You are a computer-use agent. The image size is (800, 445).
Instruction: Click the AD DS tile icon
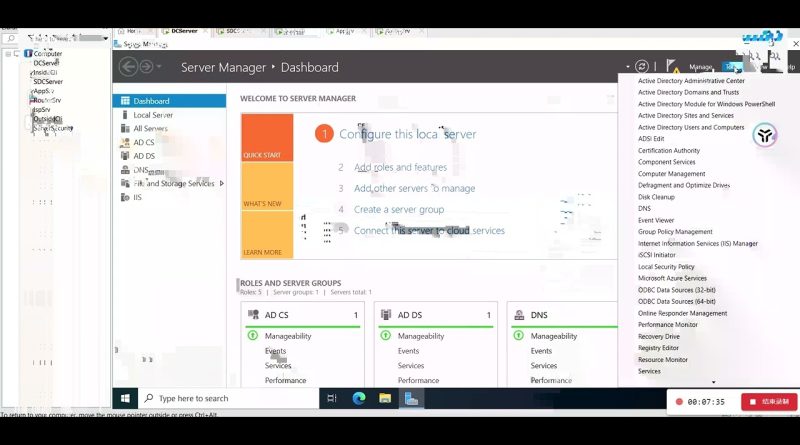pos(386,315)
